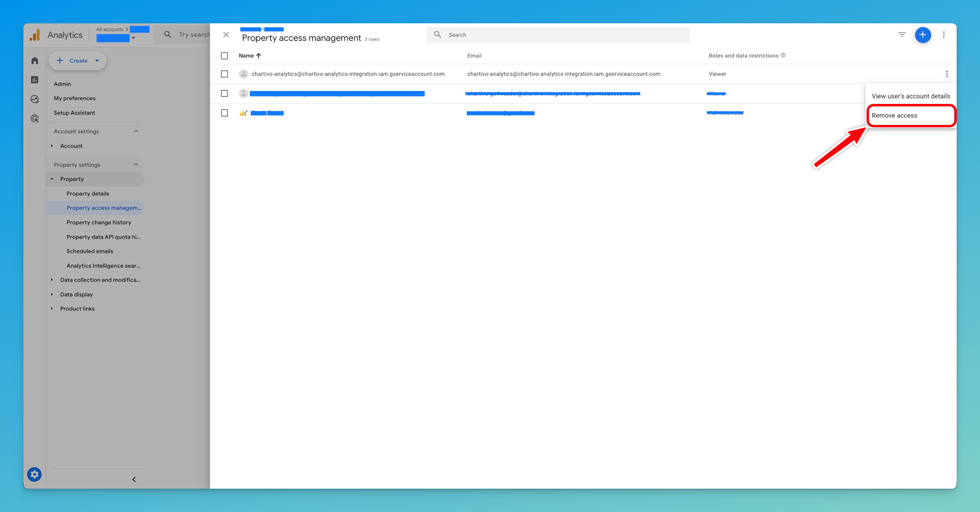Expand the Account tree item
Screen dimensions: 980x512
click(x=52, y=145)
